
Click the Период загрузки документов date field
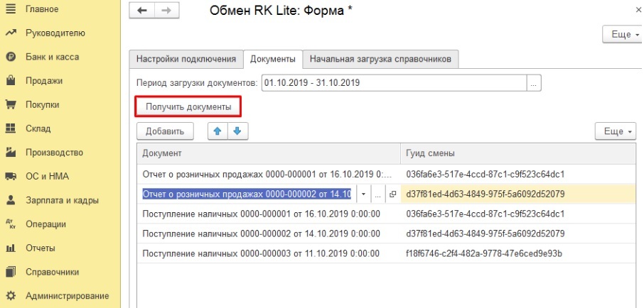pos(394,83)
